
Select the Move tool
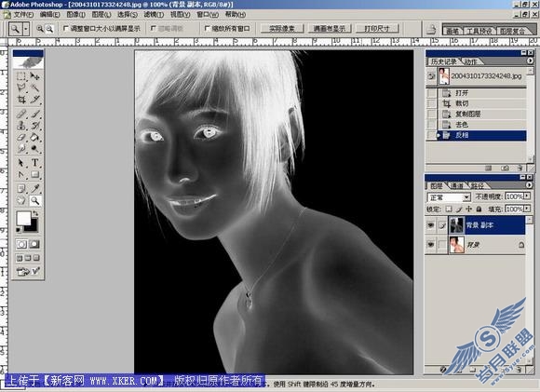[x=34, y=76]
